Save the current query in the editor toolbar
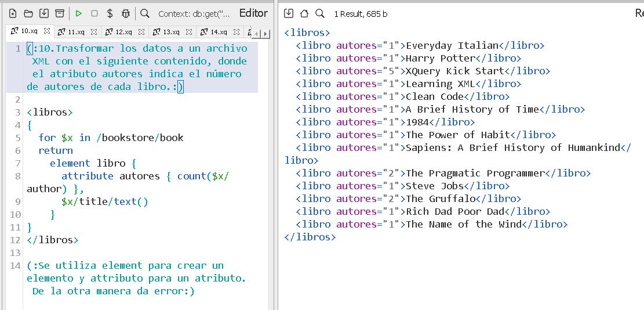Screen dimensions: 644x310 [x=44, y=13]
